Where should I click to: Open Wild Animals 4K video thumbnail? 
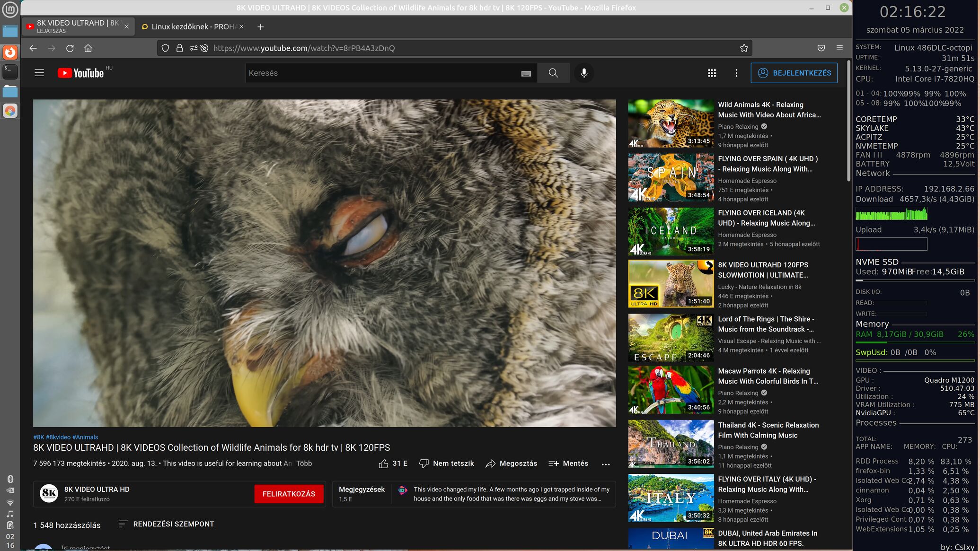[671, 123]
